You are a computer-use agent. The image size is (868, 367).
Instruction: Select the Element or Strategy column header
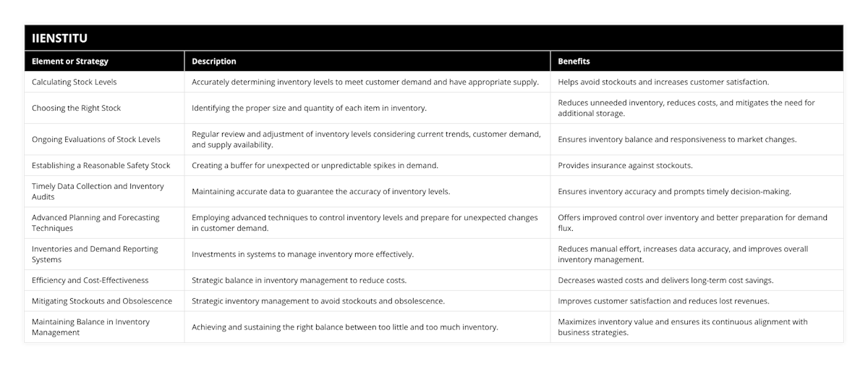[x=70, y=62]
